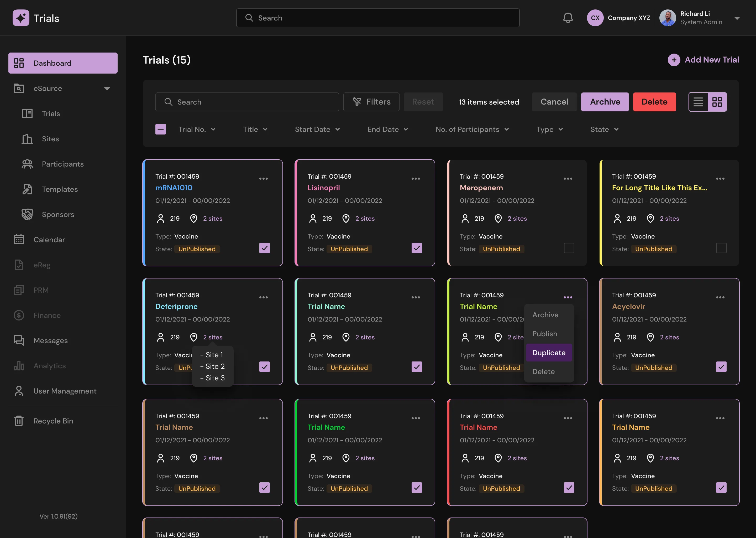Click 2 sites link on Lisinopril card

click(365, 219)
